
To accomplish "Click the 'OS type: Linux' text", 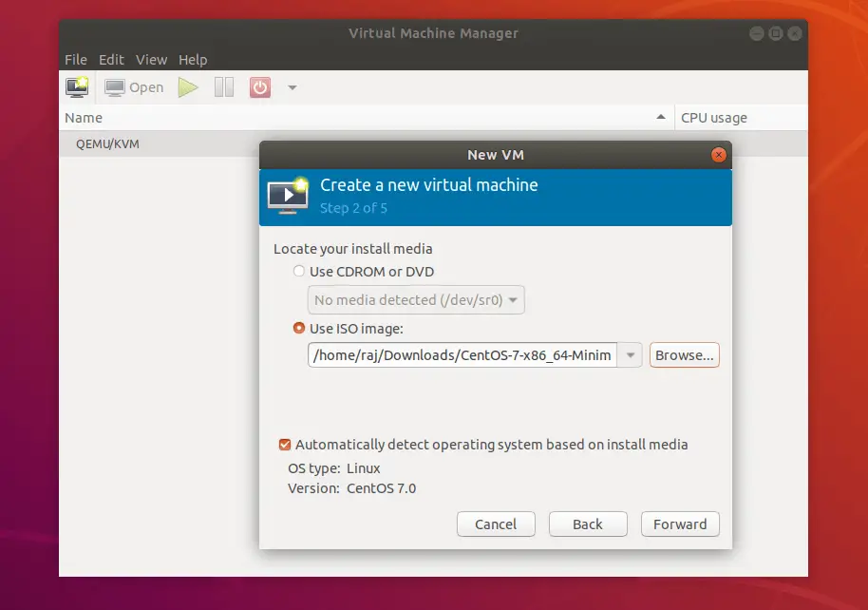I will point(333,468).
